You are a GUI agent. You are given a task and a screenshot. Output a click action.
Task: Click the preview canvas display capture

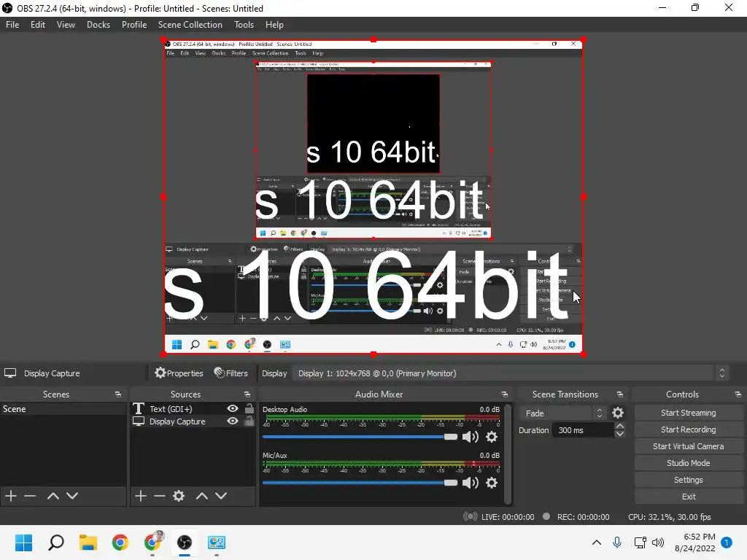coord(373,197)
